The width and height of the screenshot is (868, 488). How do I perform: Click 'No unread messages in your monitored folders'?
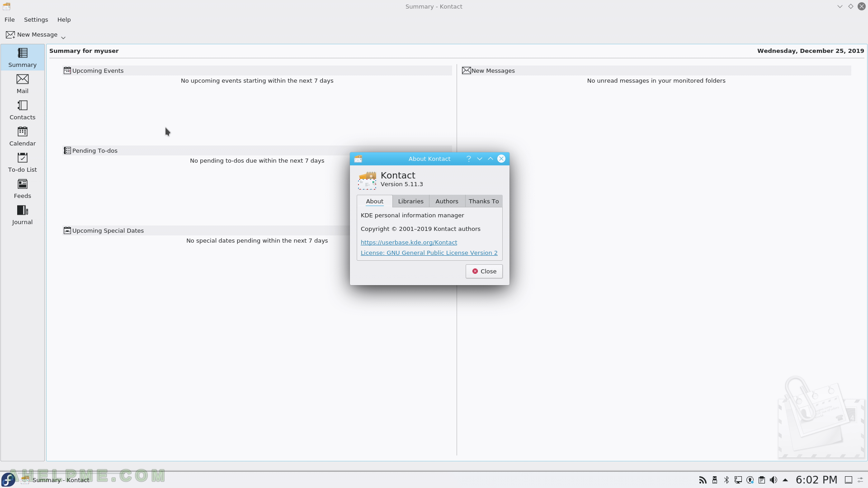coord(656,81)
